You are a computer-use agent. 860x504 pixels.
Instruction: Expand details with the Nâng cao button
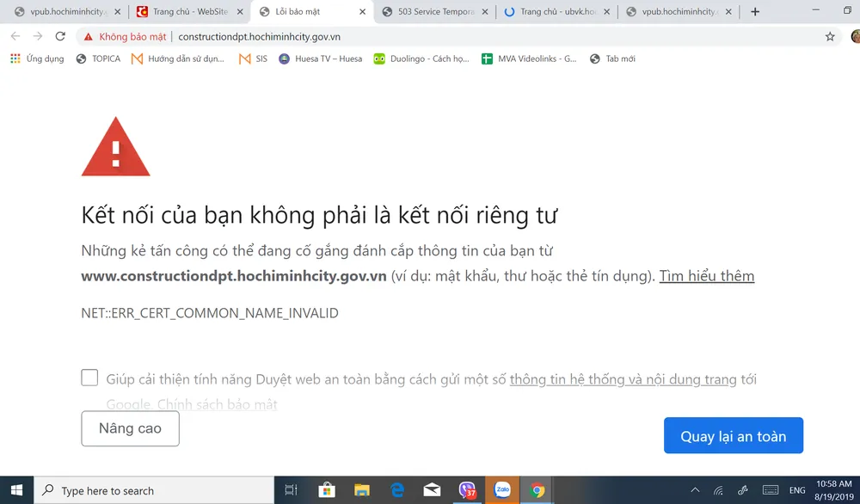click(x=130, y=428)
